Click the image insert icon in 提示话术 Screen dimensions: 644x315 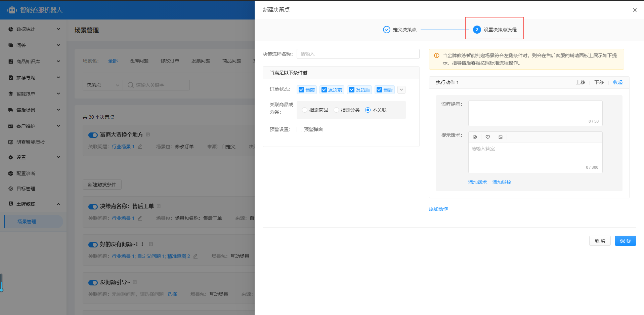pos(501,137)
